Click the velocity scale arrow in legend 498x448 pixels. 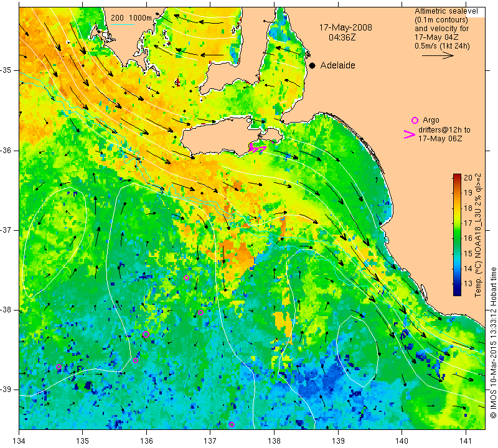(438, 55)
